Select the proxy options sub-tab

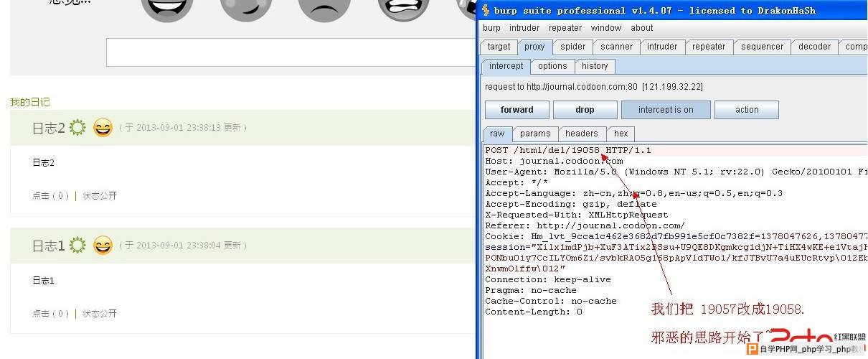(552, 66)
